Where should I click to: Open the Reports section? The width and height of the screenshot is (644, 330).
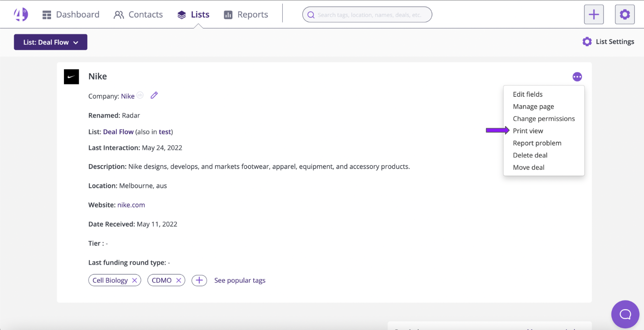[x=246, y=15]
